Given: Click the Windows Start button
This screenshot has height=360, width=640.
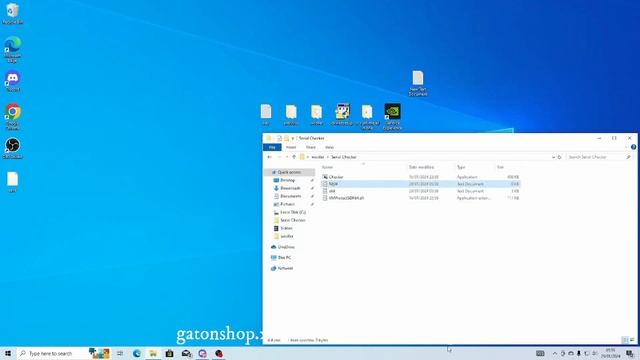Looking at the screenshot, I should [7, 353].
